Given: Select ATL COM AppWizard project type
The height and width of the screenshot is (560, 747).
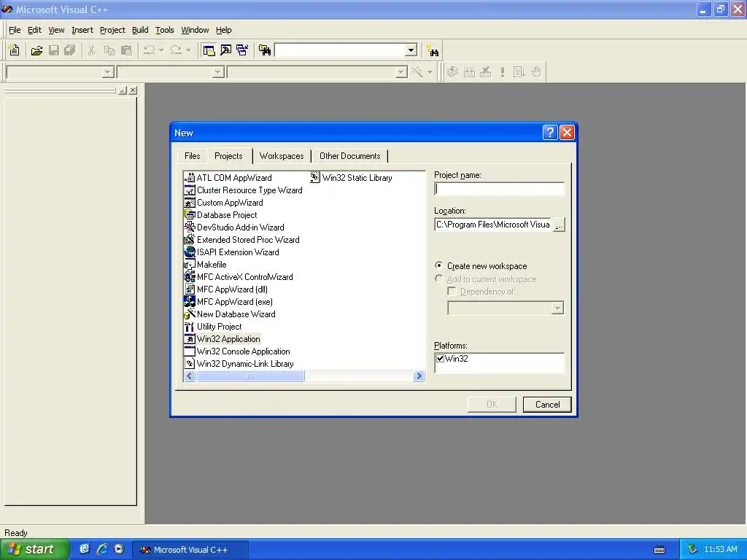Looking at the screenshot, I should (x=228, y=178).
